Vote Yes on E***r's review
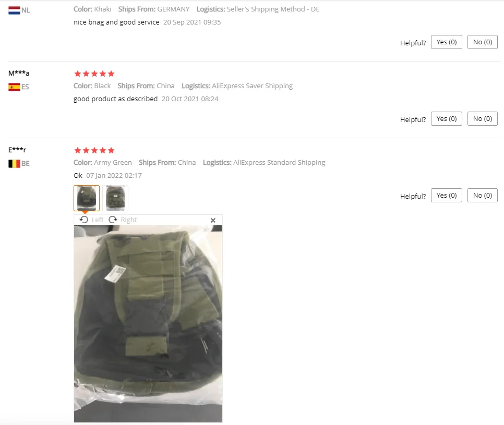Viewport: 504px width, 425px height. (447, 196)
